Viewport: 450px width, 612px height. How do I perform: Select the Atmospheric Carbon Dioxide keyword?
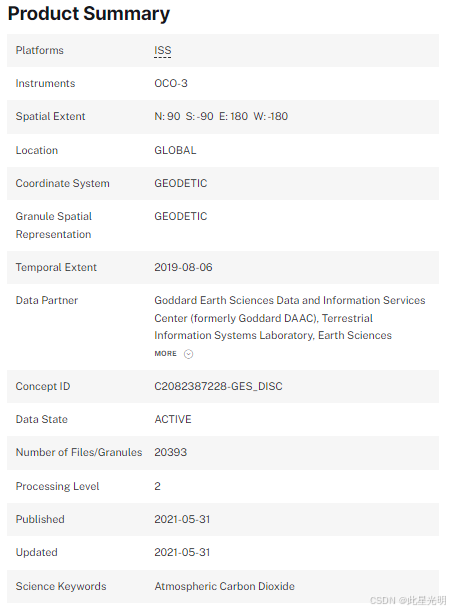coord(224,586)
